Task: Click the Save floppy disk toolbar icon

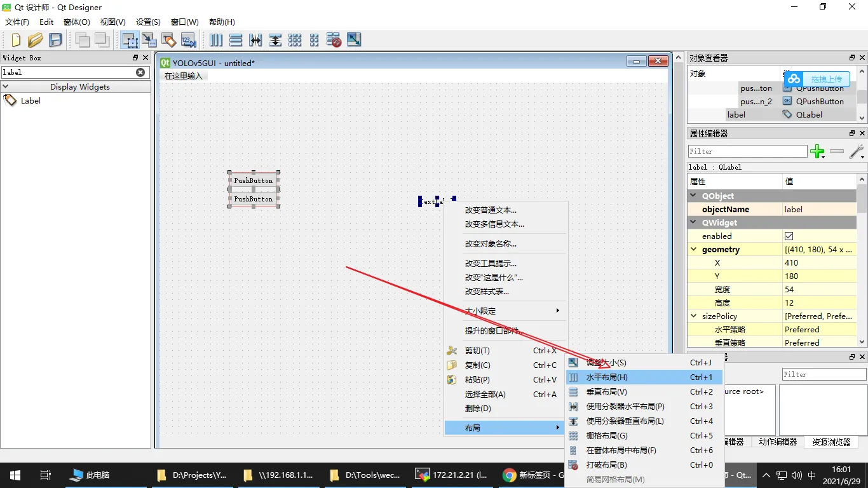Action: [55, 40]
